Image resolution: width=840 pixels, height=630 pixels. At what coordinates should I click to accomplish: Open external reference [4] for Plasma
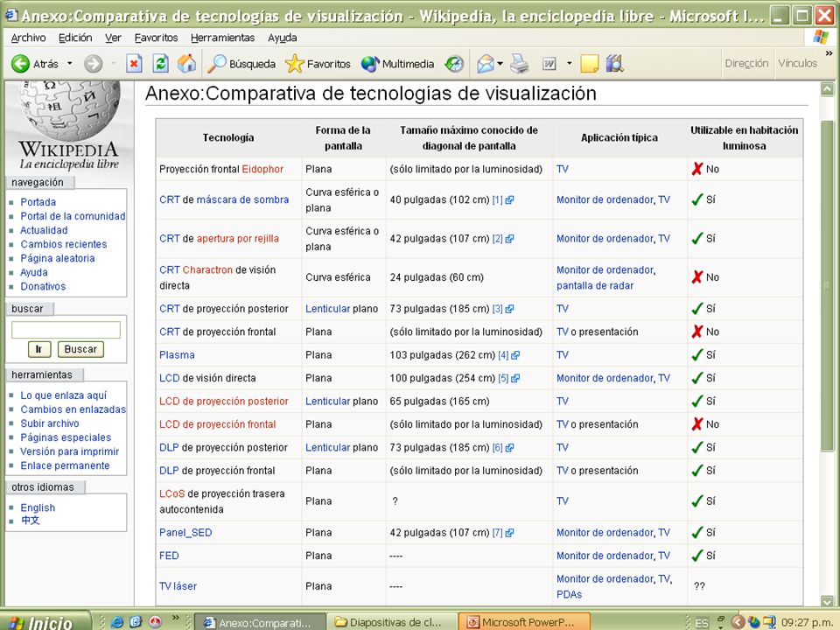coord(515,355)
